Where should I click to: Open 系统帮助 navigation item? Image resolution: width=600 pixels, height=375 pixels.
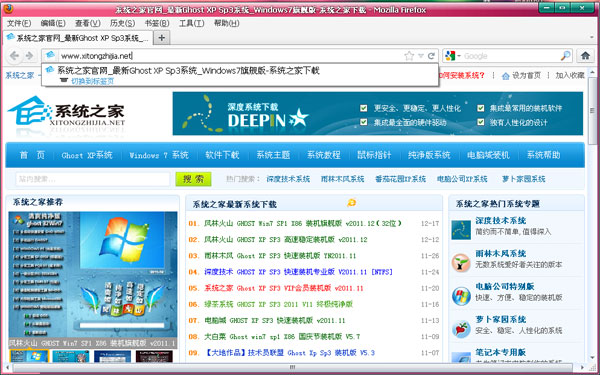click(x=543, y=155)
